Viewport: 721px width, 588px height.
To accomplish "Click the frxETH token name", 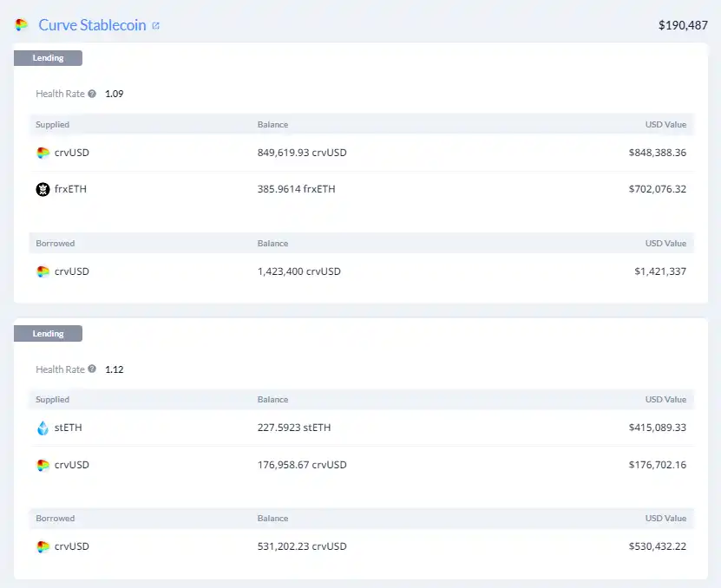I will tap(70, 189).
